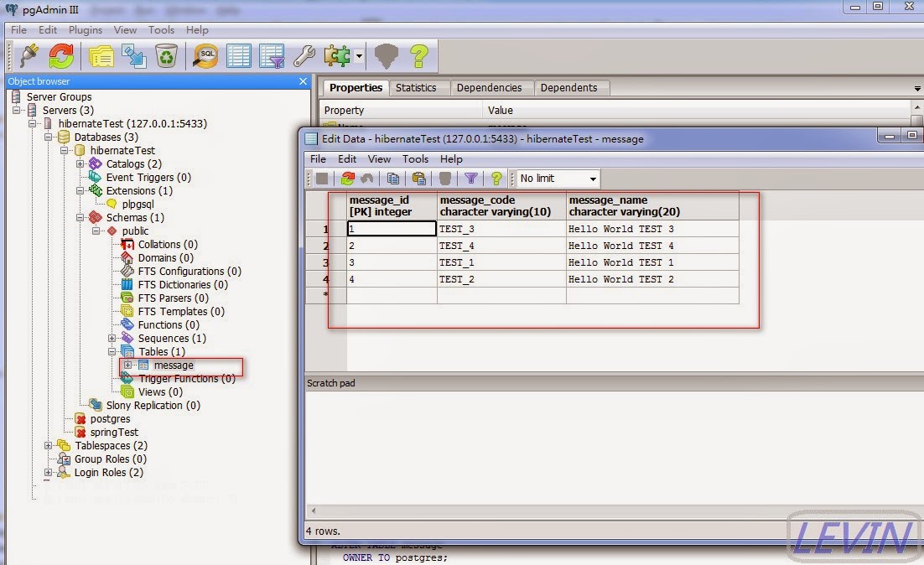Refresh the selected object in main toolbar
Viewport: 924px width, 565px height.
(x=61, y=56)
